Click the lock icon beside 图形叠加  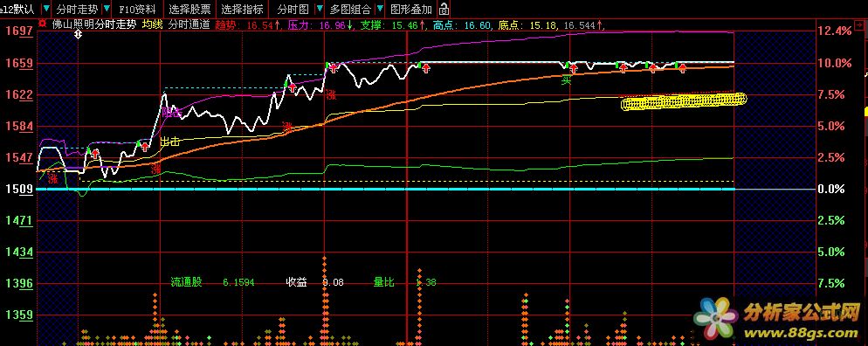(x=444, y=10)
